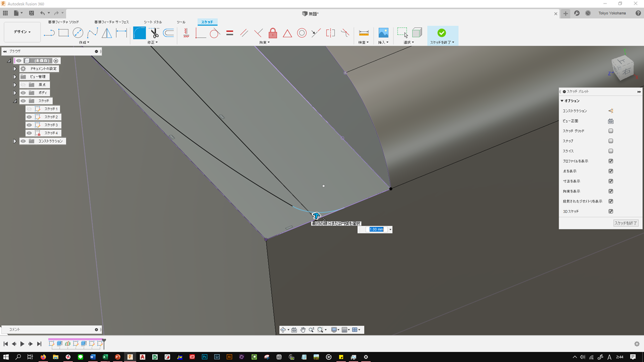Toggle visibility of the 原点 folder
Viewport: 644px width, 362px height.
(x=23, y=85)
